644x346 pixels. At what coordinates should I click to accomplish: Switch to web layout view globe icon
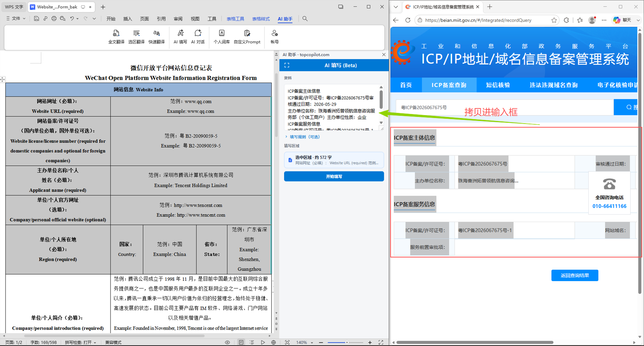click(x=273, y=342)
